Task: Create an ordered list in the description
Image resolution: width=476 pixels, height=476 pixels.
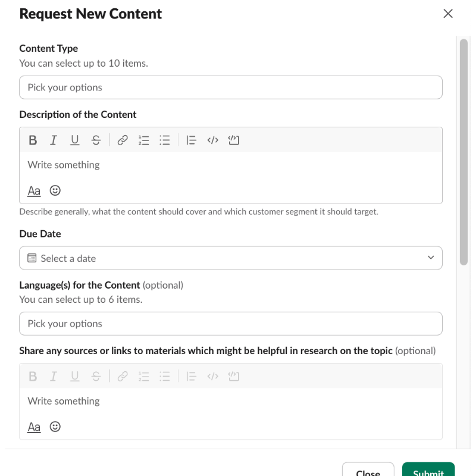Action: click(x=143, y=140)
